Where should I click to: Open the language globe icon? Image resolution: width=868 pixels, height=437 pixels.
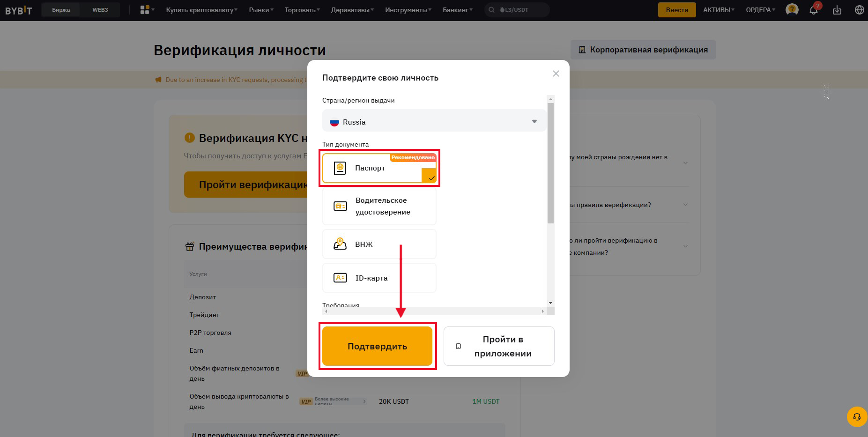pyautogui.click(x=860, y=10)
